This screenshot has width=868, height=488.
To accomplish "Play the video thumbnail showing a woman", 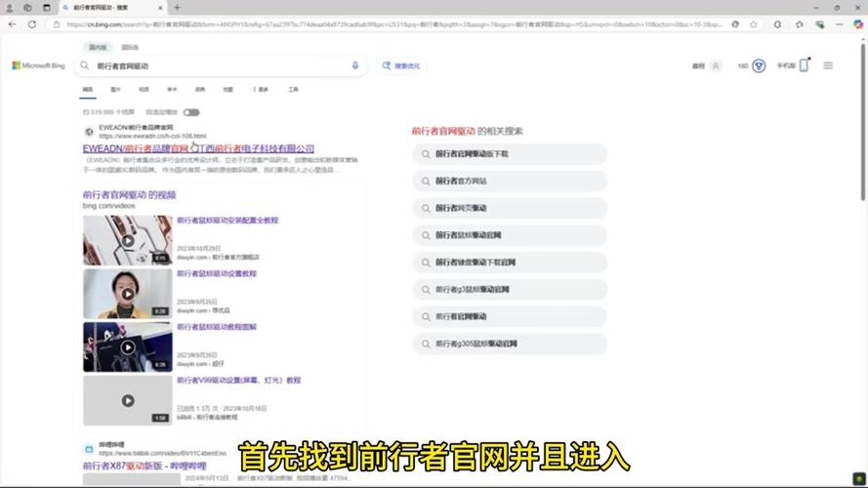I will tap(127, 294).
